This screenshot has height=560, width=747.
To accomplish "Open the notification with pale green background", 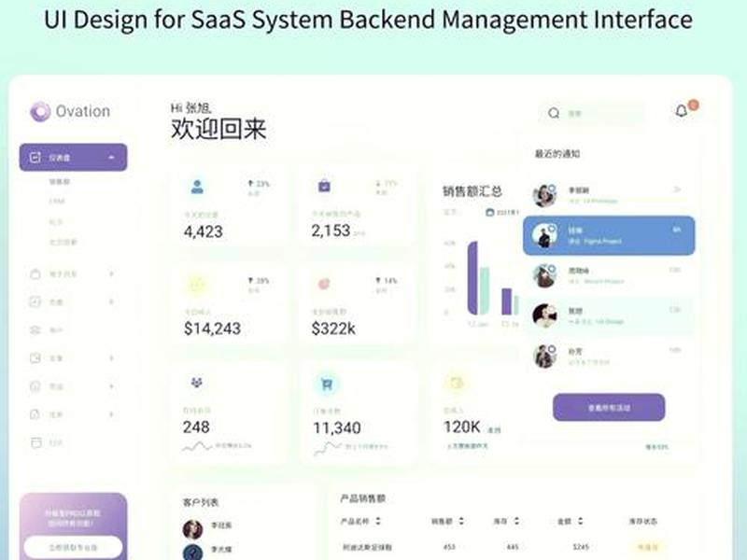I will [609, 315].
